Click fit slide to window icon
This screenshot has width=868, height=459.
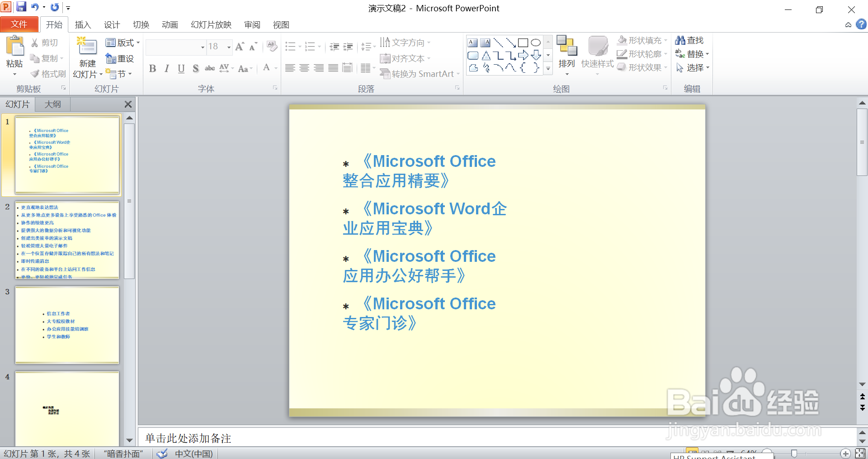click(860, 454)
